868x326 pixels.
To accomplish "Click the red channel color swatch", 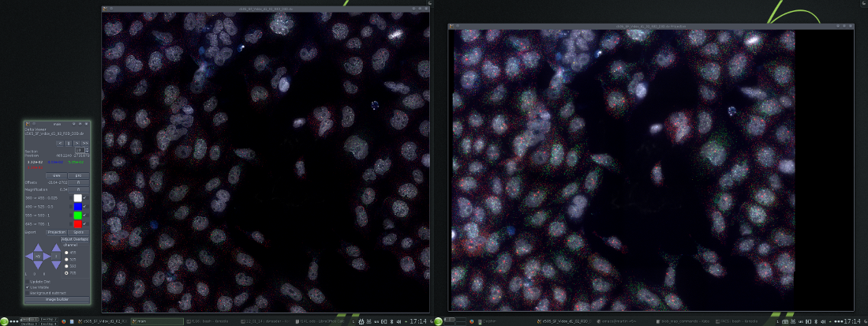I will 77,224.
